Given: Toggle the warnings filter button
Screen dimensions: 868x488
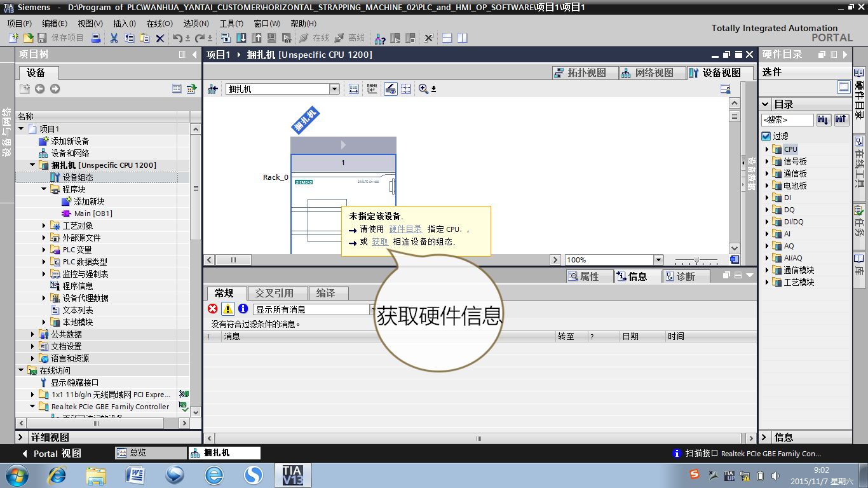Looking at the screenshot, I should tap(227, 309).
